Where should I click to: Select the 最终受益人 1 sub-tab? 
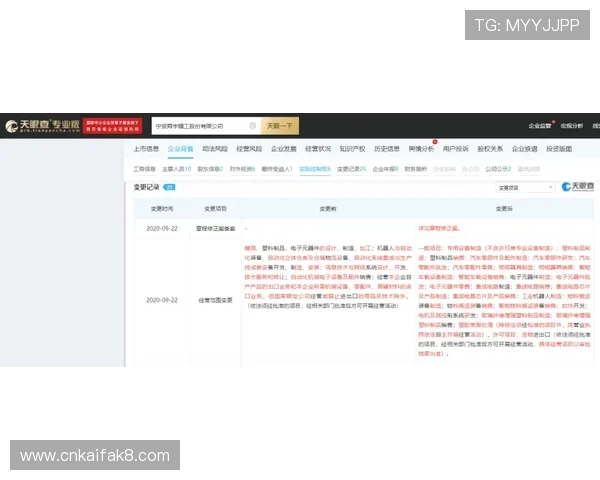tap(277, 169)
